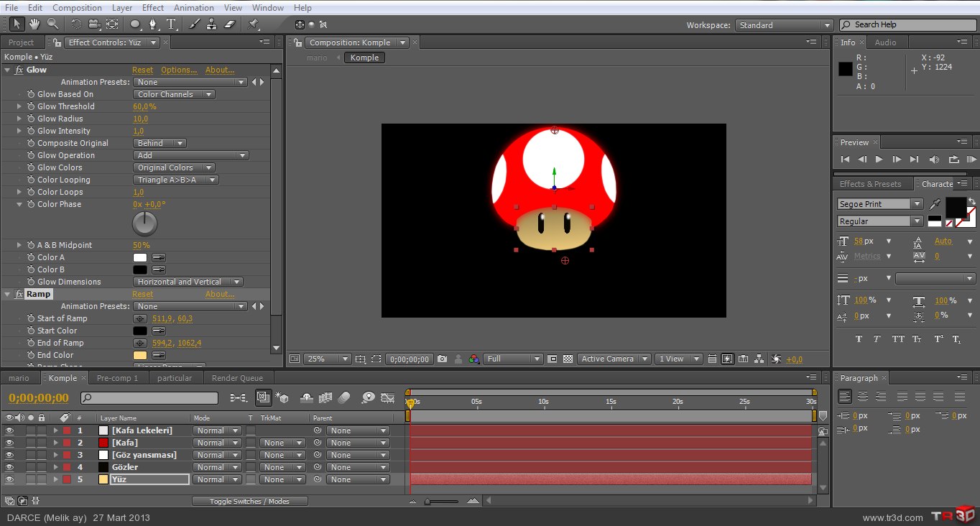This screenshot has width=980, height=526.
Task: Select the Zoom tool in toolbar
Action: (x=52, y=24)
